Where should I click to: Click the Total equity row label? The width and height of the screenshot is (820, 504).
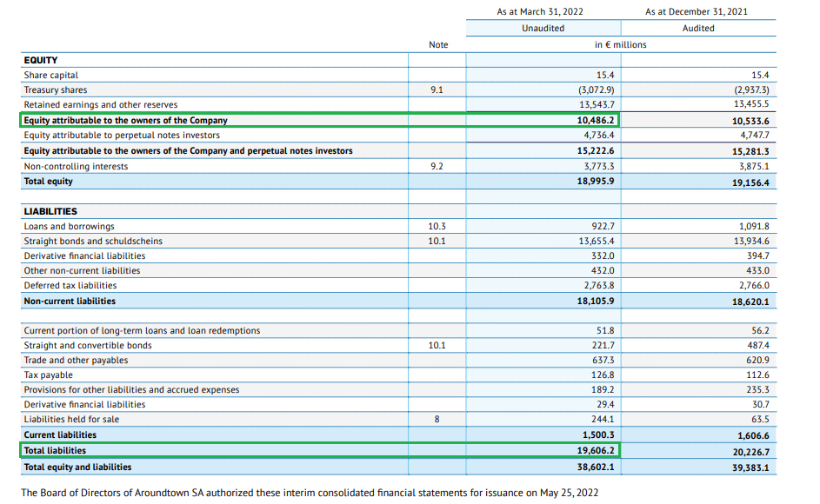(x=49, y=182)
